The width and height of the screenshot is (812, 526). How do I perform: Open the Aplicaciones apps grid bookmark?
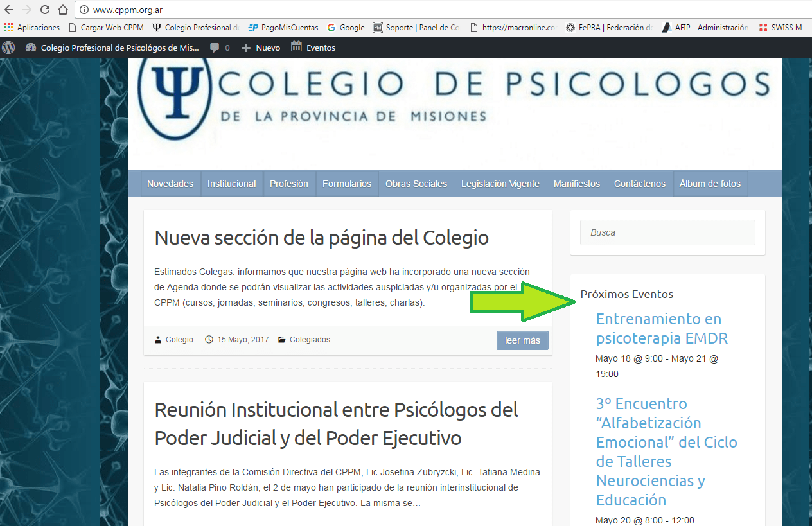pos(32,28)
